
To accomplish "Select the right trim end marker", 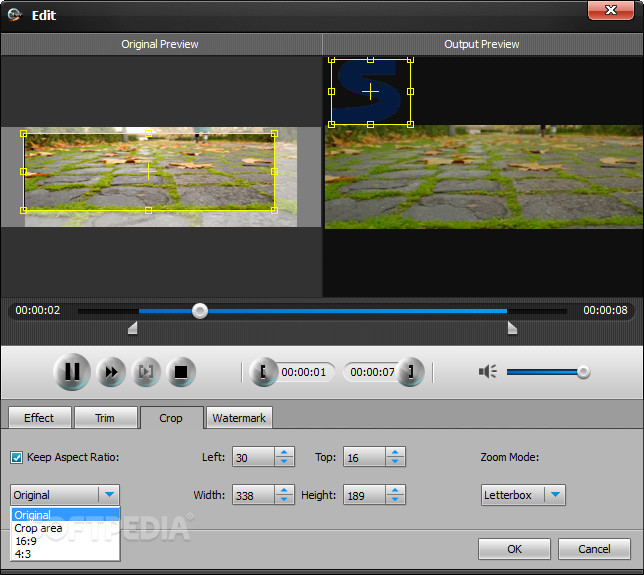I will coord(512,328).
